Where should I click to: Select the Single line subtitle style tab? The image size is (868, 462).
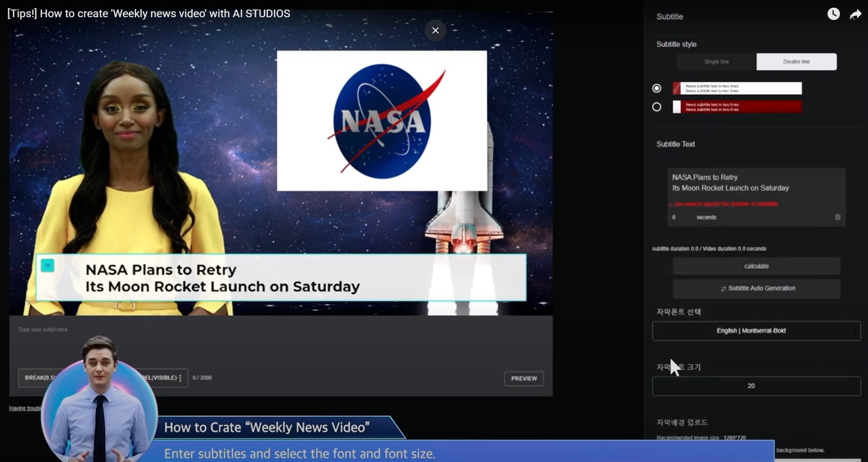tap(716, 62)
